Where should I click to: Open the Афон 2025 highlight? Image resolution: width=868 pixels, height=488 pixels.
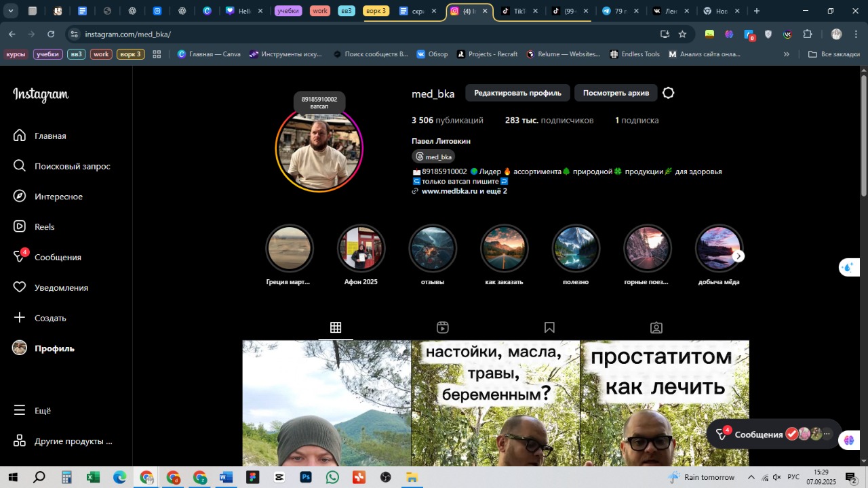(x=361, y=248)
